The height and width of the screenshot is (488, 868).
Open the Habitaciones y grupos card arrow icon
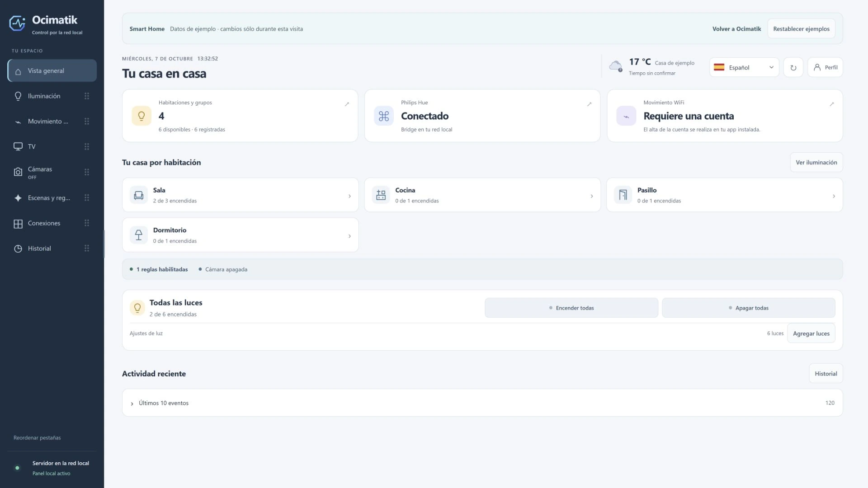347,104
